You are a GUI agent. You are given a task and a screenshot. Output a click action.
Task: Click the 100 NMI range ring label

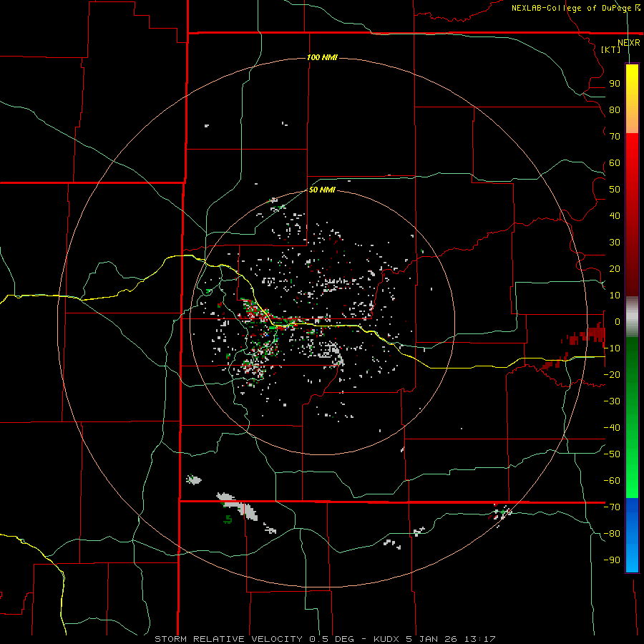point(323,57)
